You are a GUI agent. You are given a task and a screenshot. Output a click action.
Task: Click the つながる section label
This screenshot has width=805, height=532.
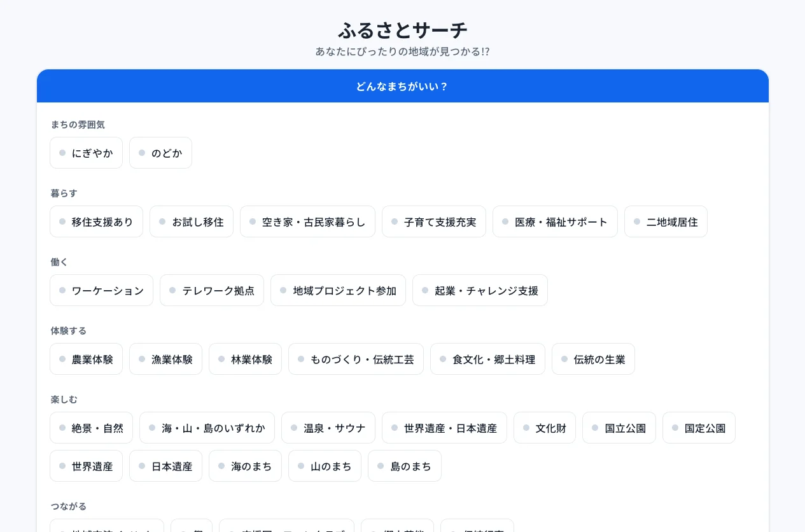pyautogui.click(x=69, y=506)
